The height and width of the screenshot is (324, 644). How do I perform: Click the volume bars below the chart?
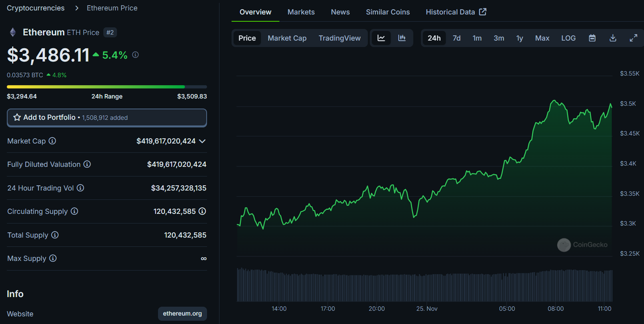coord(424,285)
